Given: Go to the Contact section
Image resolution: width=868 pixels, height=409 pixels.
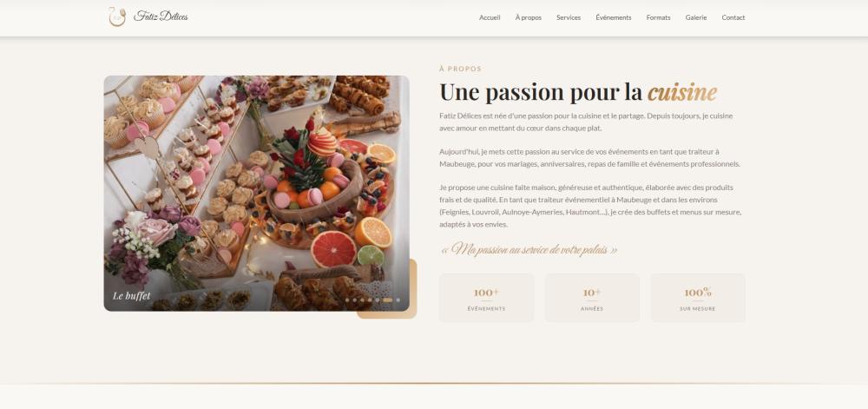Looking at the screenshot, I should [x=733, y=17].
